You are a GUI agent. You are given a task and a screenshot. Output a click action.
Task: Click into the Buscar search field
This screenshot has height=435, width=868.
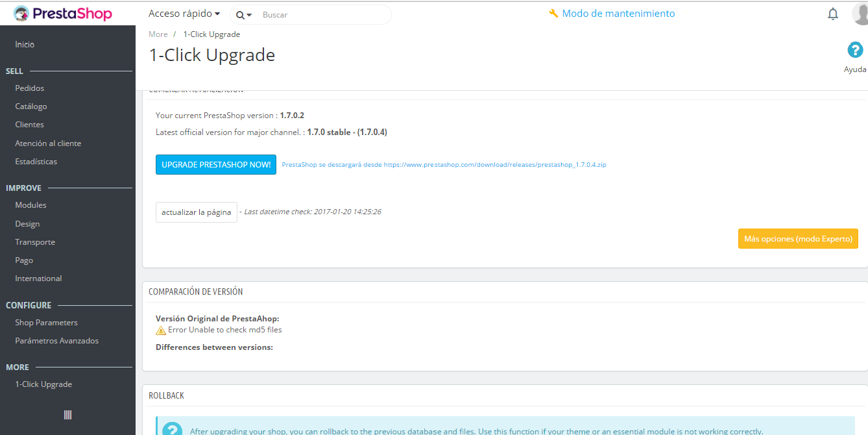(x=324, y=14)
